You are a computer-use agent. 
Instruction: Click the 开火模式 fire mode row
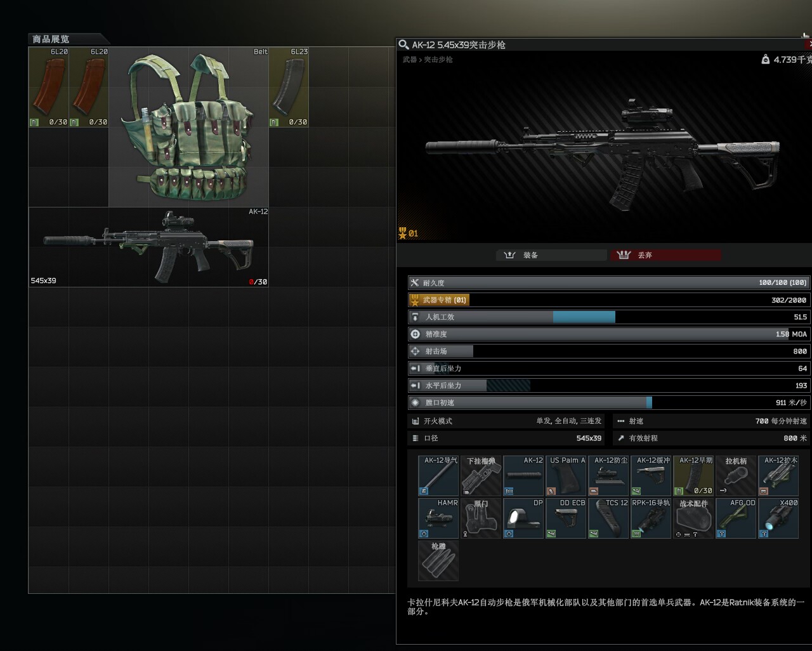506,421
